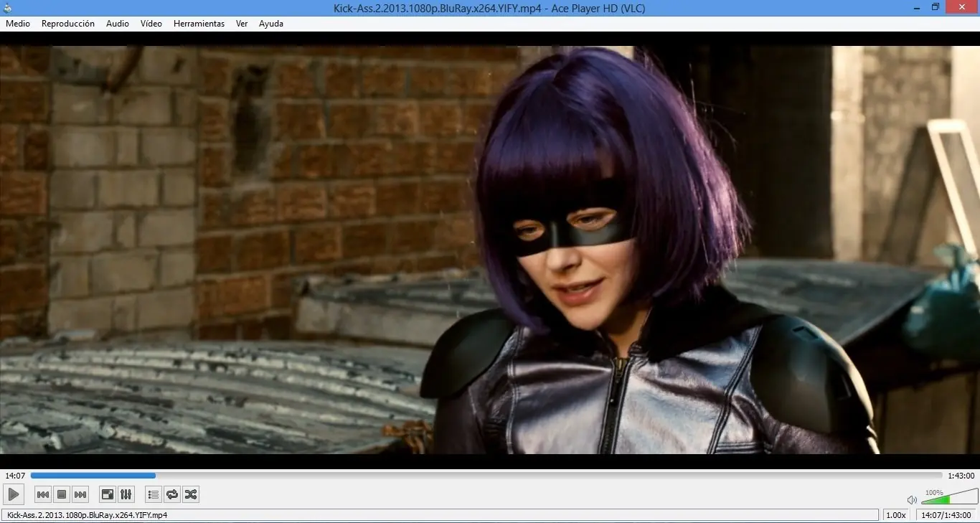
Task: Open the Ver menu
Action: [x=242, y=24]
